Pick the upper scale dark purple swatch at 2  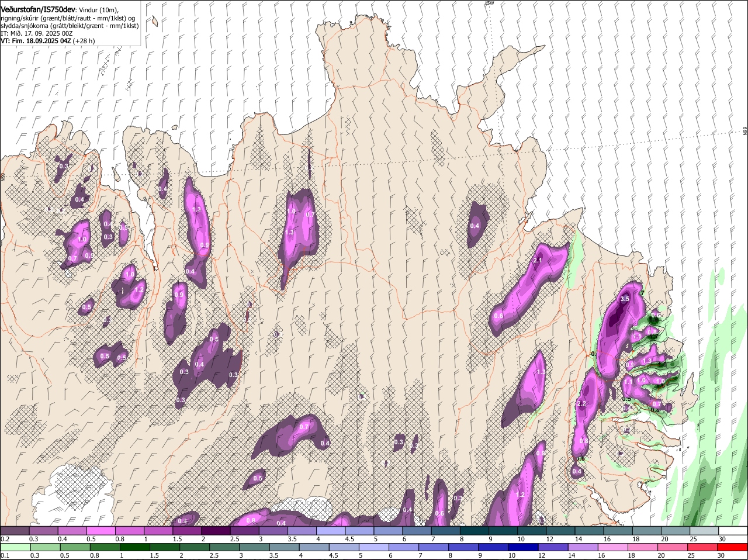(216, 530)
